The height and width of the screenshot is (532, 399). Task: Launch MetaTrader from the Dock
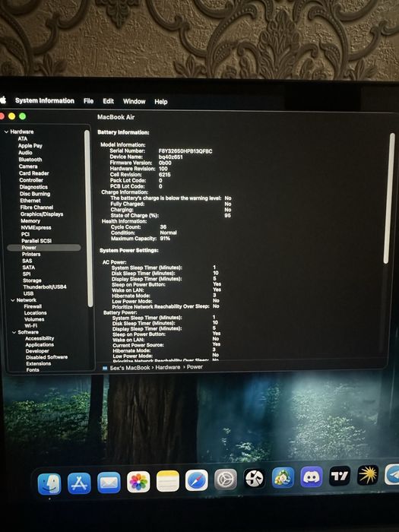click(283, 477)
